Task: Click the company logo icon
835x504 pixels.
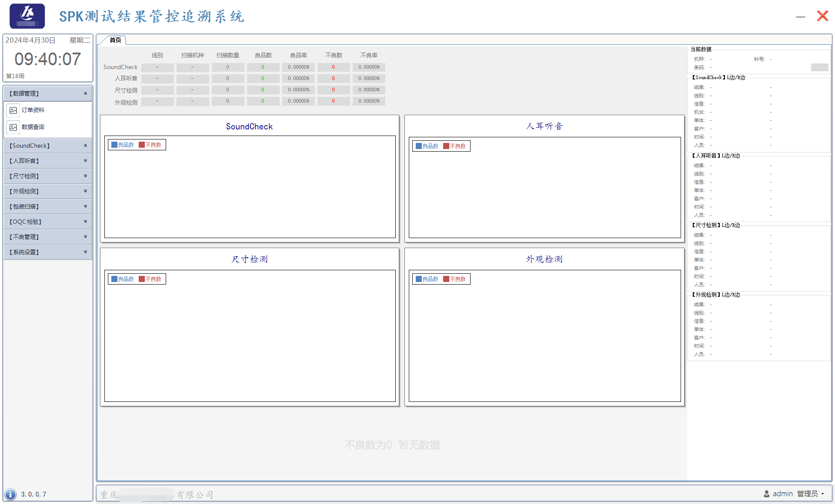Action: point(27,16)
